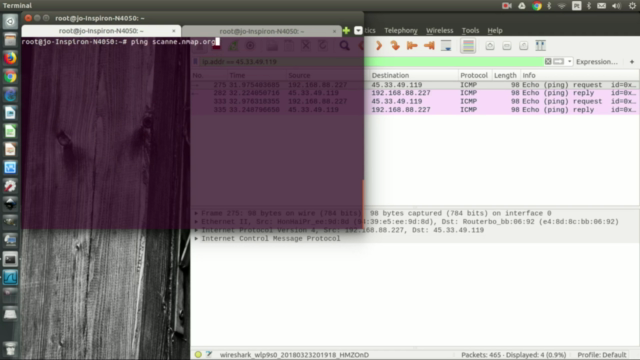Click the Packets: 465 Displayed status text

513,355
